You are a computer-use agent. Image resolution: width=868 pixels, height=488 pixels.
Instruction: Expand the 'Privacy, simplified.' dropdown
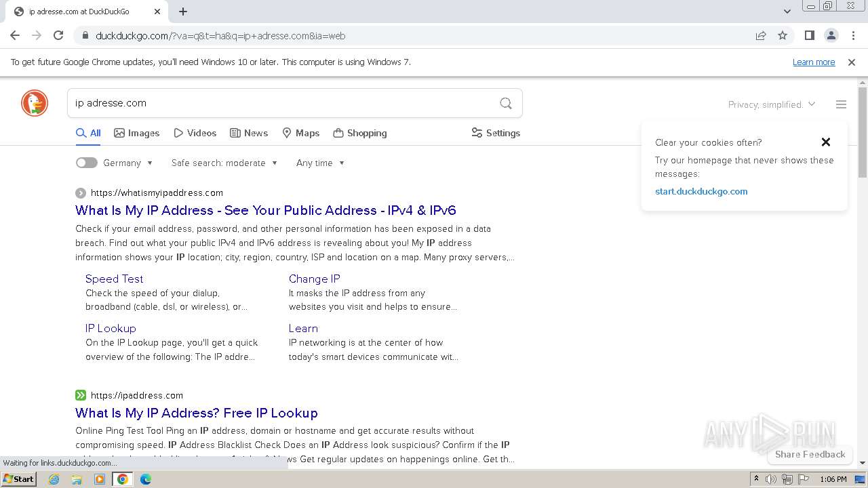(x=772, y=104)
